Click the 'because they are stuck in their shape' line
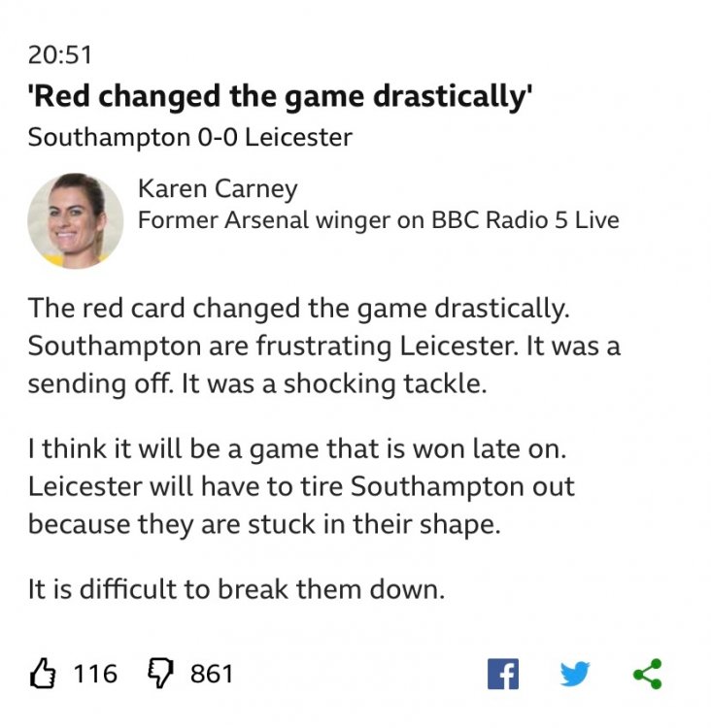The width and height of the screenshot is (711, 728). (265, 524)
